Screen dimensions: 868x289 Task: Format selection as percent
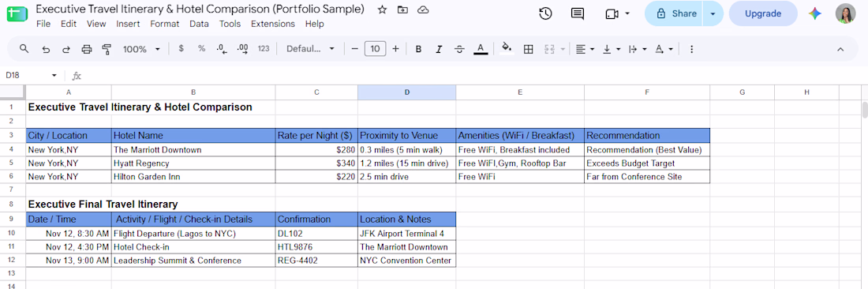pos(201,49)
